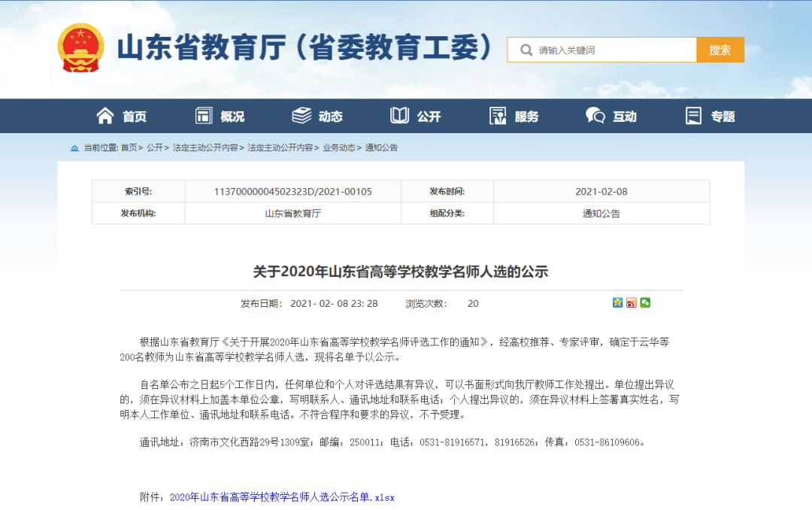
Task: Click the 山东省教育厅 agency cell
Action: click(x=293, y=214)
